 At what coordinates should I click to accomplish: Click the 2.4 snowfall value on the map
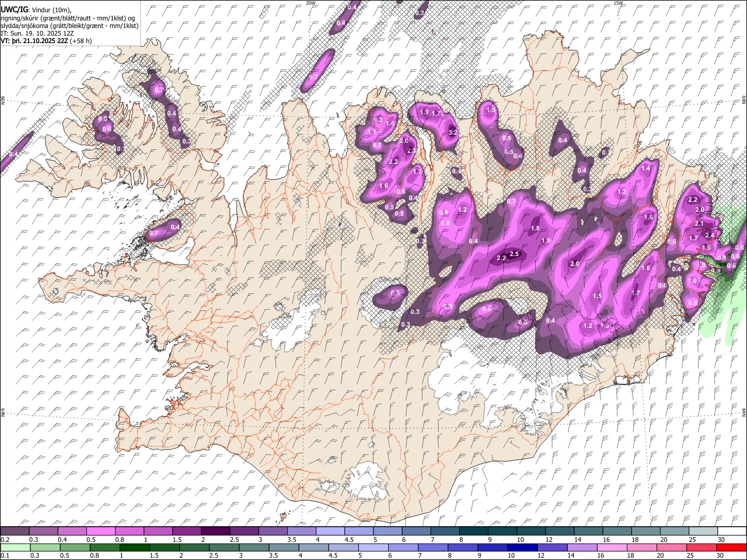coord(710,235)
